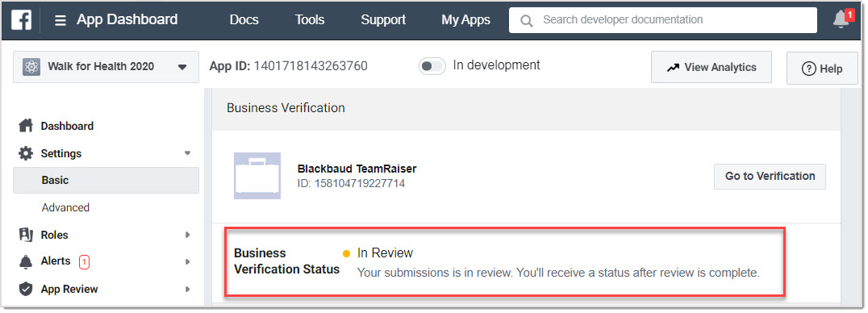Image resolution: width=868 pixels, height=313 pixels.
Task: Open the hamburger menu icon
Action: click(x=60, y=20)
